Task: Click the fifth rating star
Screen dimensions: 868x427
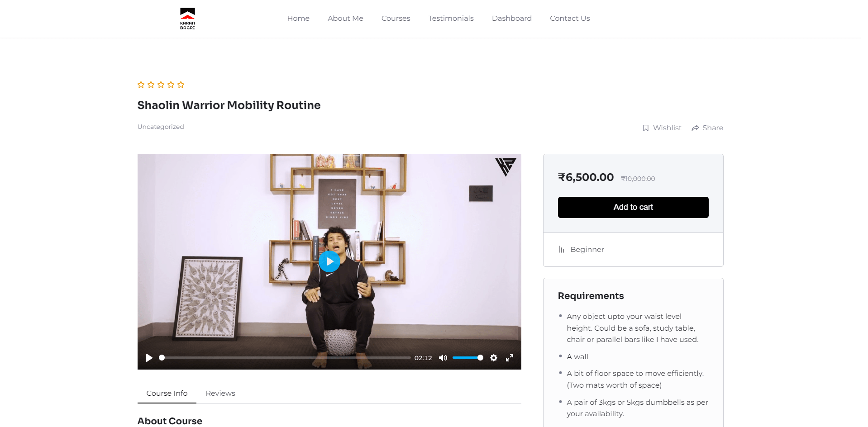Action: 181,85
